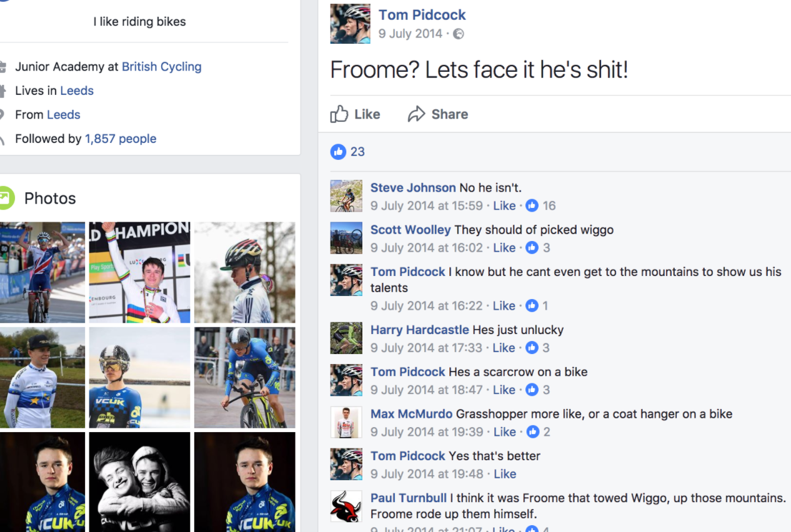This screenshot has height=532, width=791.
Task: Open the British Cycling link
Action: click(x=161, y=67)
